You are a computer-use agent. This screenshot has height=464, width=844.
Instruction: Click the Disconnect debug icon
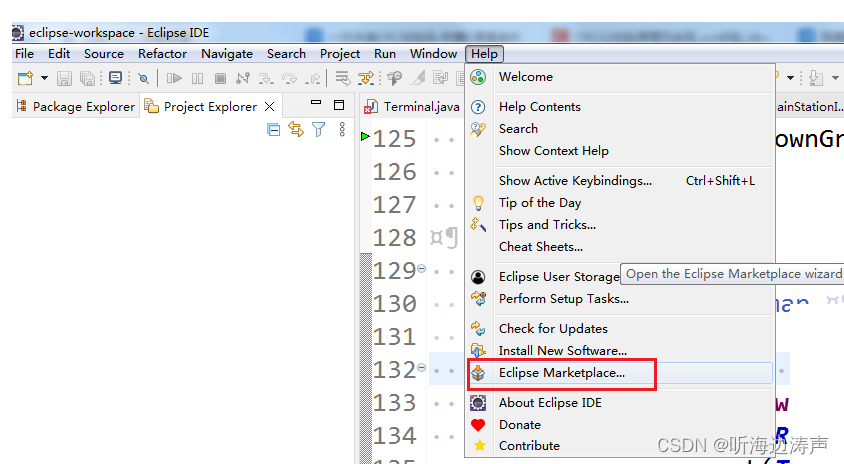243,79
